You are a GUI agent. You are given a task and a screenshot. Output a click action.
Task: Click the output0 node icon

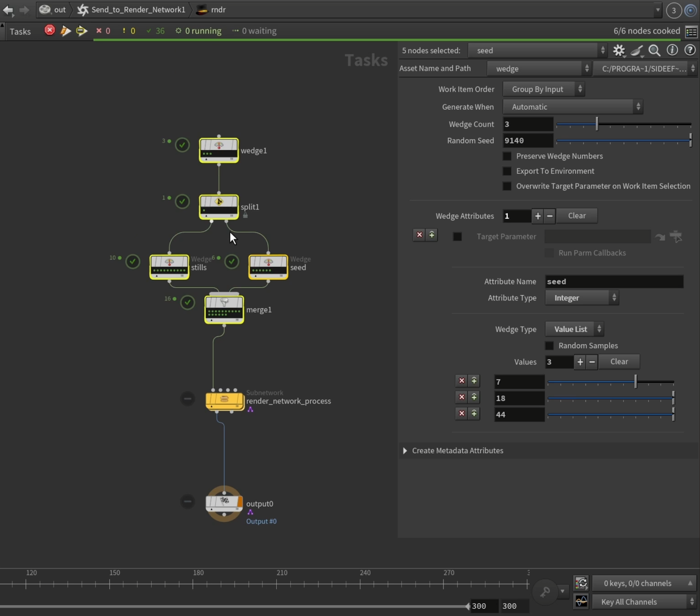click(x=224, y=503)
